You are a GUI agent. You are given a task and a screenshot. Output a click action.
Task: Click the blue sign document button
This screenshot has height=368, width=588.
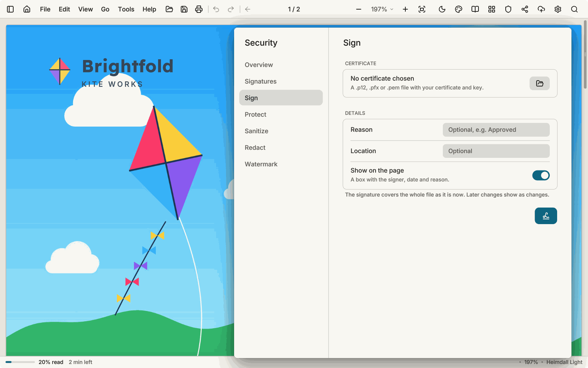tap(546, 216)
